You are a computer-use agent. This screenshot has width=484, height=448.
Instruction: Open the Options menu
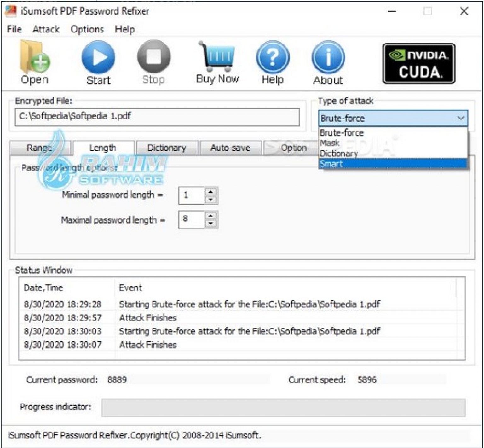87,29
